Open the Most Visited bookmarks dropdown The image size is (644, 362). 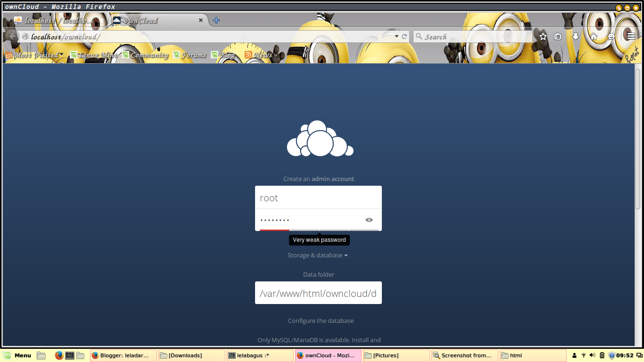[x=34, y=55]
